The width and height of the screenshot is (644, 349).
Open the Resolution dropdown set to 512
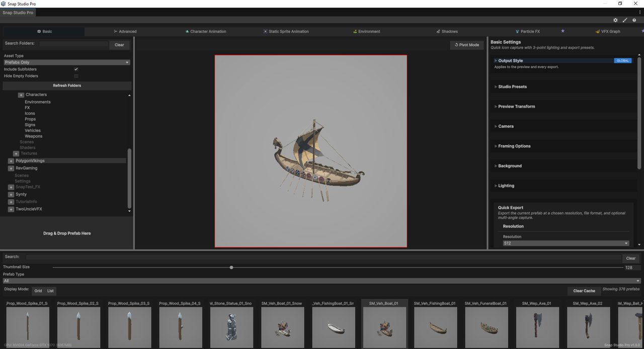pyautogui.click(x=566, y=243)
